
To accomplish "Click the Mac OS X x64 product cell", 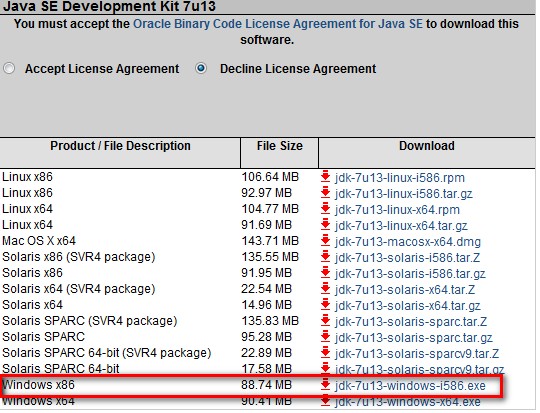I will [x=39, y=240].
